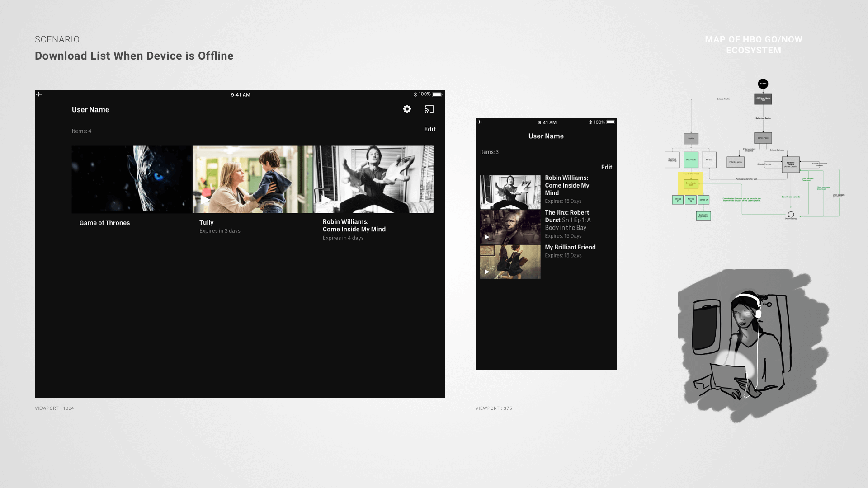This screenshot has width=868, height=488.
Task: Select the Robin Williams title on the tablet
Action: coord(354,225)
